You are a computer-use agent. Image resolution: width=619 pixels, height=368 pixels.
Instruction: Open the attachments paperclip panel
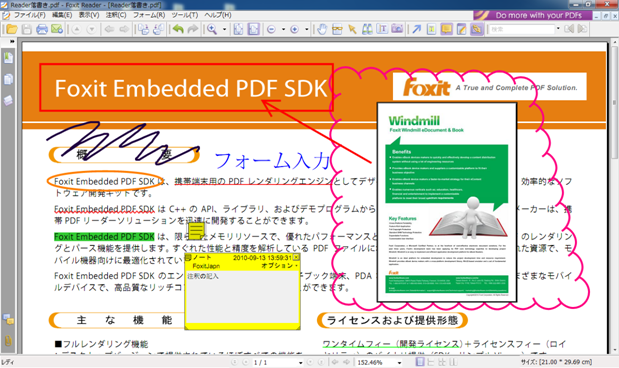(x=8, y=340)
